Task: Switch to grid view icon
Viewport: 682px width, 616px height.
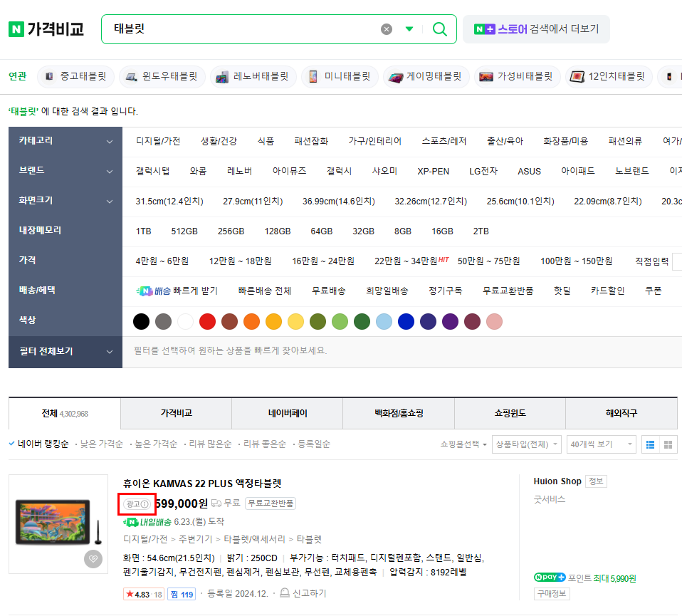Action: click(668, 444)
